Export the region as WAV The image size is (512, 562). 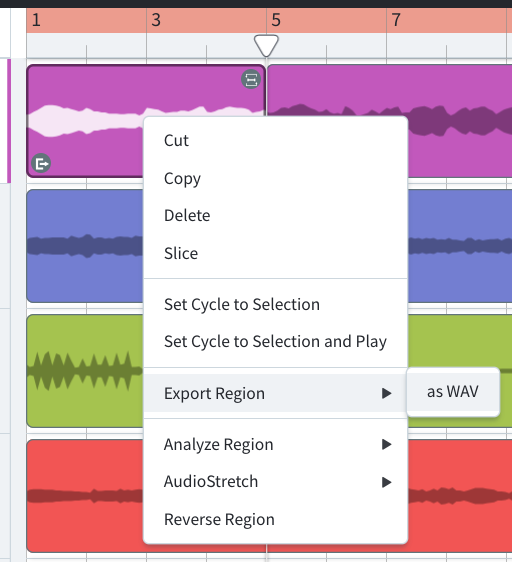(453, 392)
